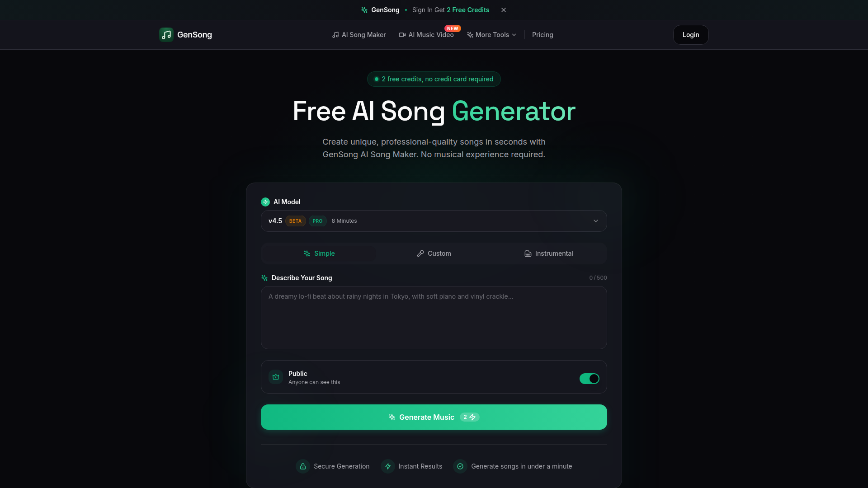Click the green AI Model bolt icon
868x488 pixels.
pos(265,202)
